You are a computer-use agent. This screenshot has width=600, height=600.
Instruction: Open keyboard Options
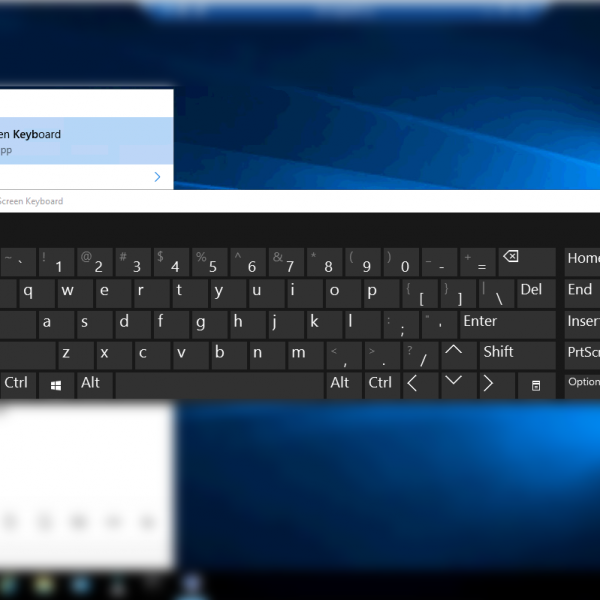tap(582, 384)
